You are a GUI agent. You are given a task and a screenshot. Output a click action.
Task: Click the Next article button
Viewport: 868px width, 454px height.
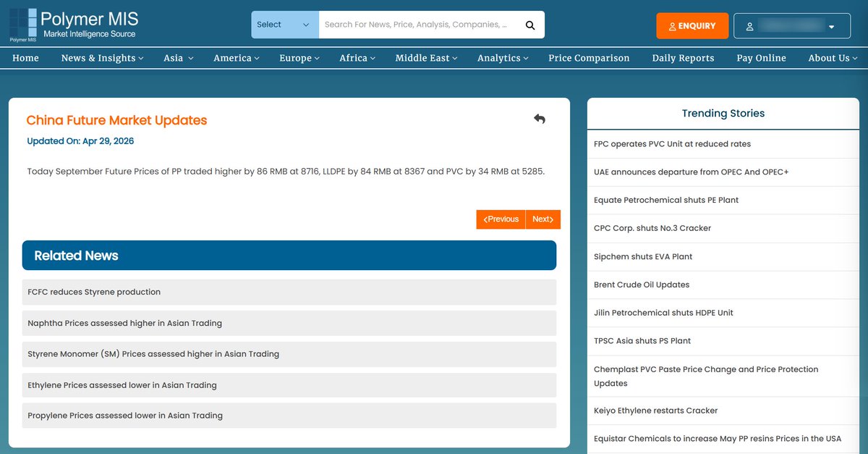point(542,219)
